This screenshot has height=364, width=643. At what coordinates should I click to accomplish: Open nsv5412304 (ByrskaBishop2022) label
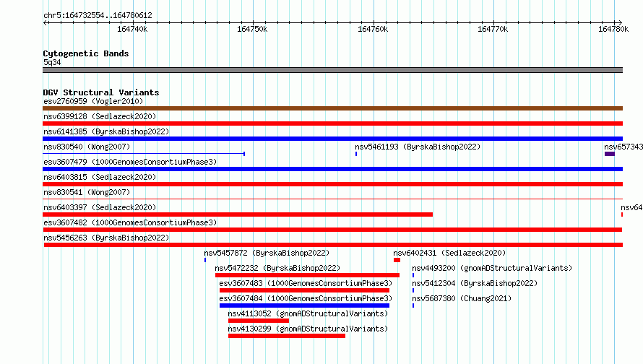(x=475, y=283)
